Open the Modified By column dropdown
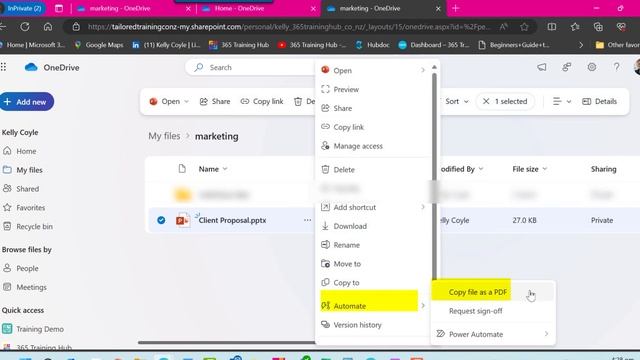The image size is (640, 360). [462, 169]
